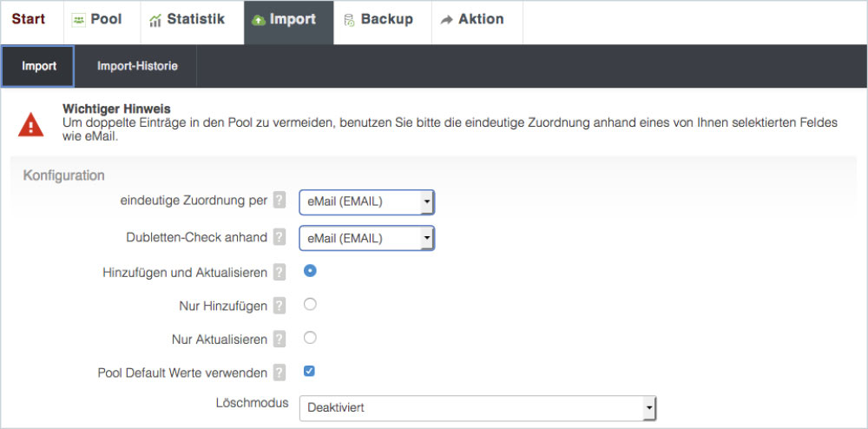Click the help icon beside Dubletten-Check anhand
This screenshot has width=868, height=429.
click(279, 236)
